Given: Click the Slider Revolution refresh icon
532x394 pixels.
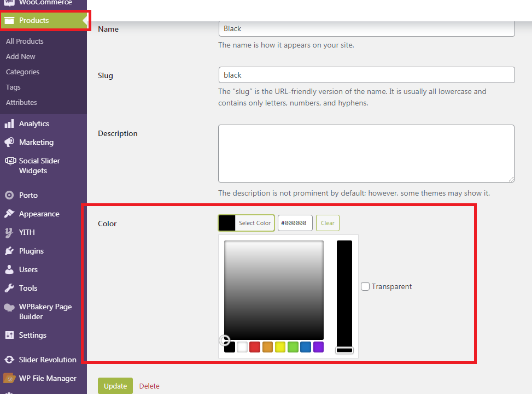Looking at the screenshot, I should click(9, 360).
